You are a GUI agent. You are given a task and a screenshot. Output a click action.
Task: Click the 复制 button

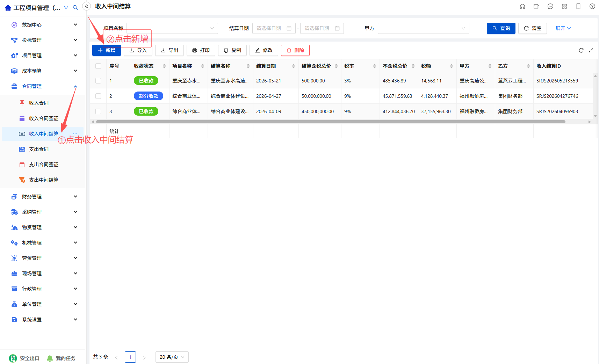(232, 50)
